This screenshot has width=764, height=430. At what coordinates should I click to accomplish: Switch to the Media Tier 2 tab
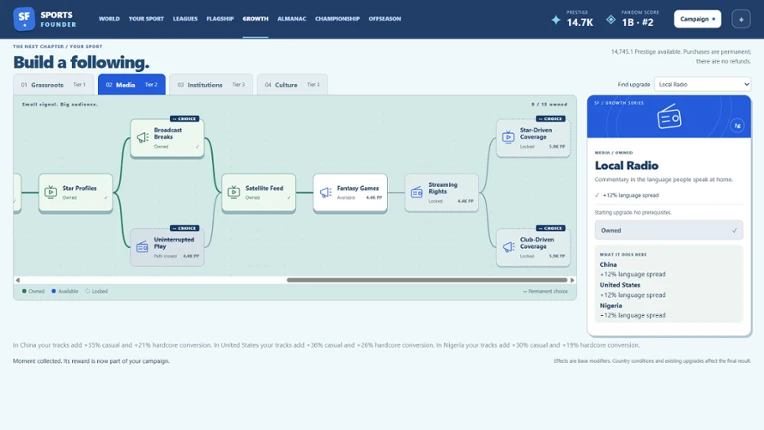click(132, 85)
